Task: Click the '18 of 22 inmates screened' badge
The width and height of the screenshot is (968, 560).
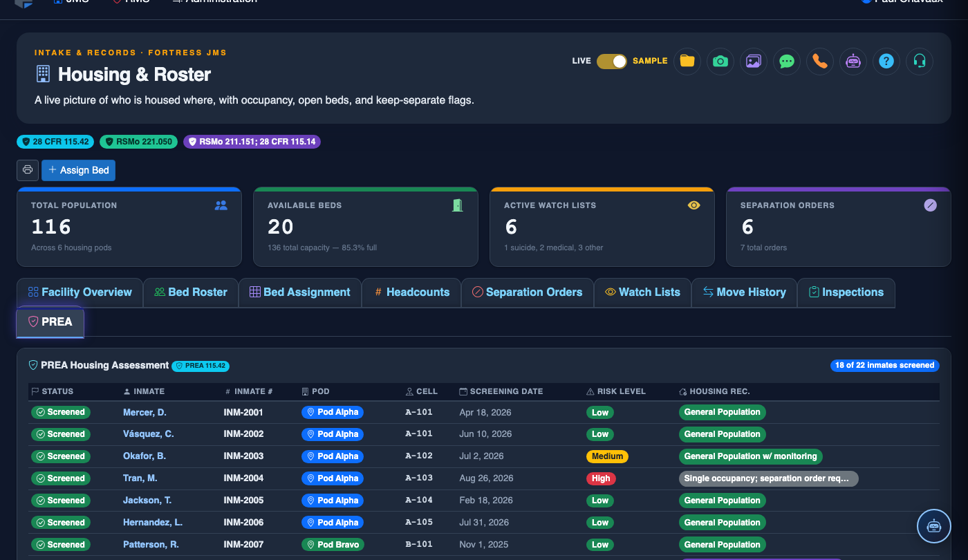Action: pos(884,365)
